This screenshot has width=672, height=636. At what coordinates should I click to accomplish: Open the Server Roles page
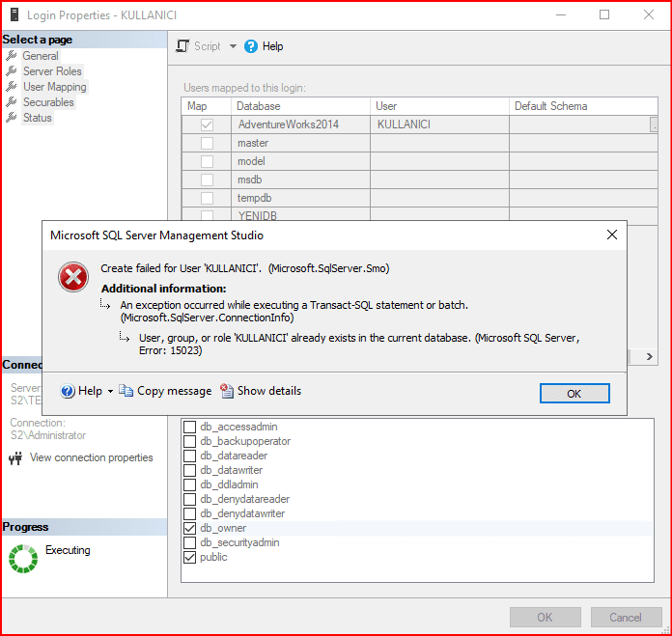click(52, 71)
